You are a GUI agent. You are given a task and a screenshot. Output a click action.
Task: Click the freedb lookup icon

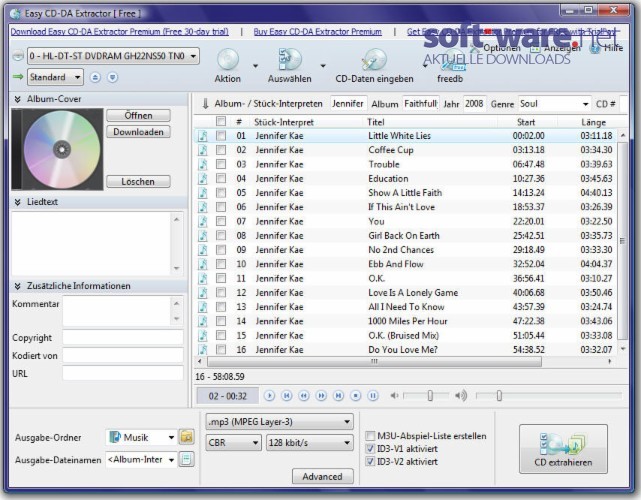coord(452,61)
